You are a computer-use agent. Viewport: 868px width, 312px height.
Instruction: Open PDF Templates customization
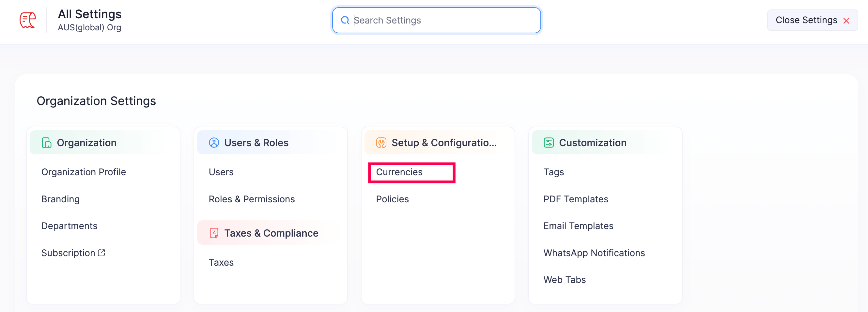click(x=576, y=199)
